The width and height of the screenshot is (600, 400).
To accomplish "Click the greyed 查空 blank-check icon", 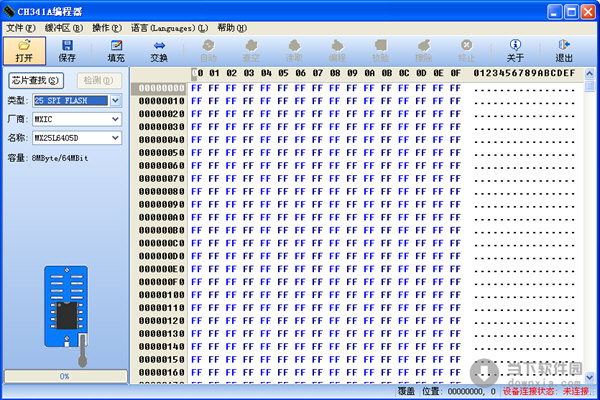I will pyautogui.click(x=251, y=51).
